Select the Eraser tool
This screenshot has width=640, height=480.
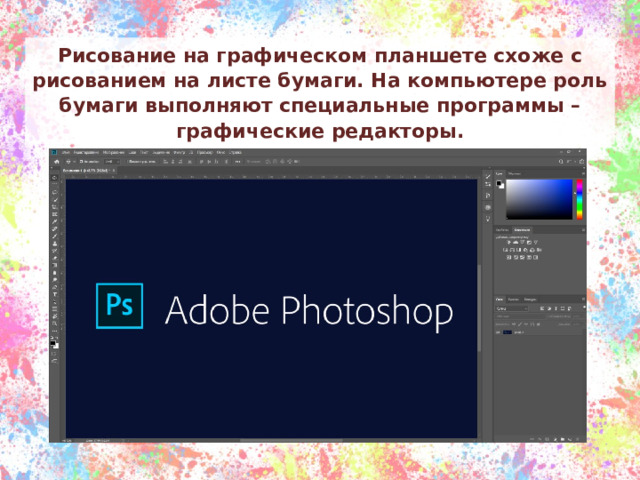coord(54,258)
